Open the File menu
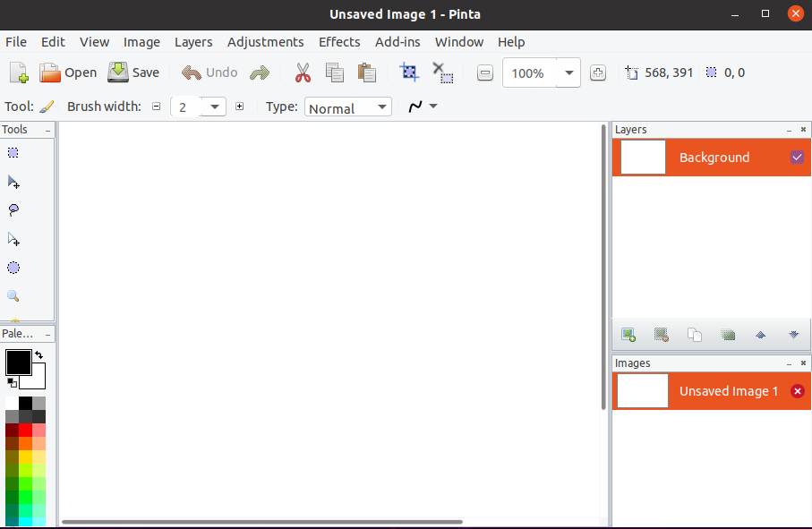Screen dimensions: 812x529 [x=16, y=42]
